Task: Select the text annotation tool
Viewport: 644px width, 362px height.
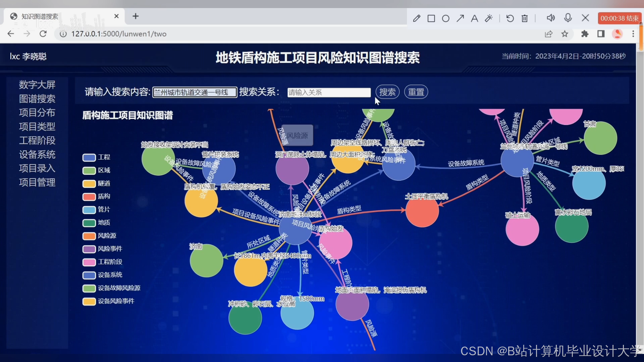Action: [x=474, y=18]
